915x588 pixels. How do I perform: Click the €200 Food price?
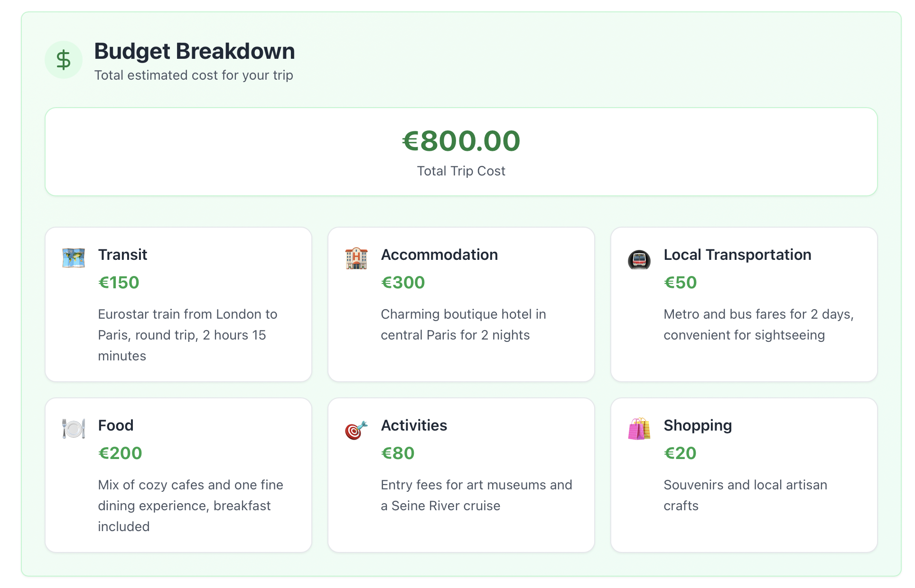pos(120,453)
